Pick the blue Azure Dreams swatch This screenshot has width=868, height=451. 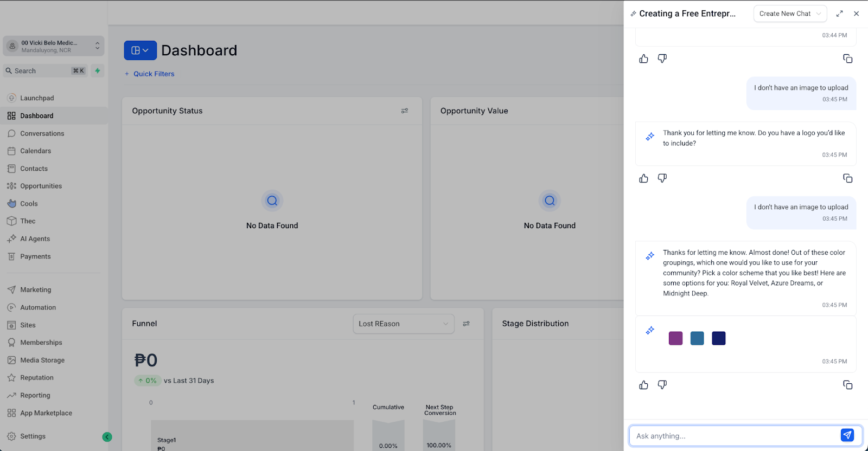[x=697, y=338]
